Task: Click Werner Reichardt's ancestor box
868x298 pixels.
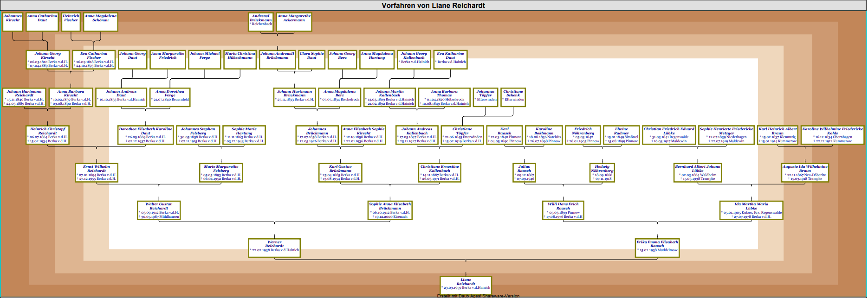Action: (274, 247)
